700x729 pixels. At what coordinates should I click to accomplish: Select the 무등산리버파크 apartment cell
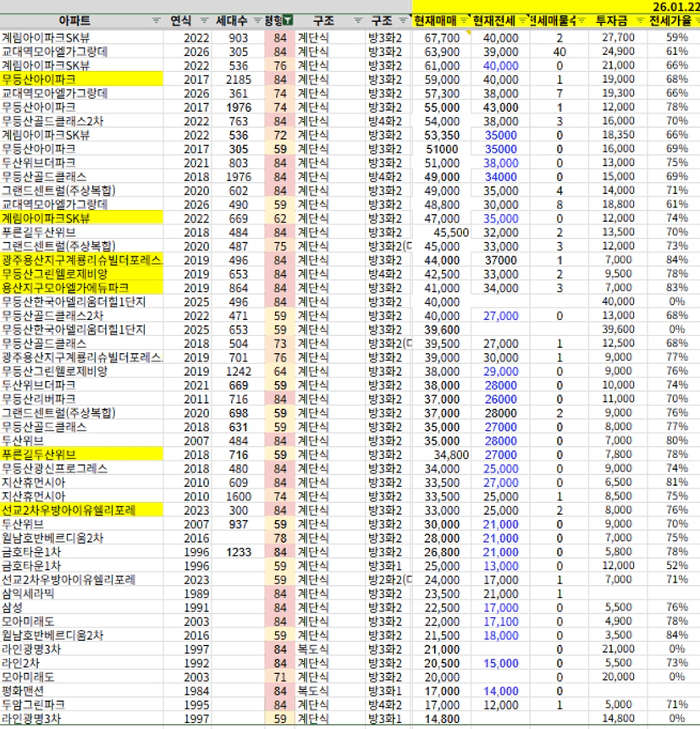click(x=82, y=399)
